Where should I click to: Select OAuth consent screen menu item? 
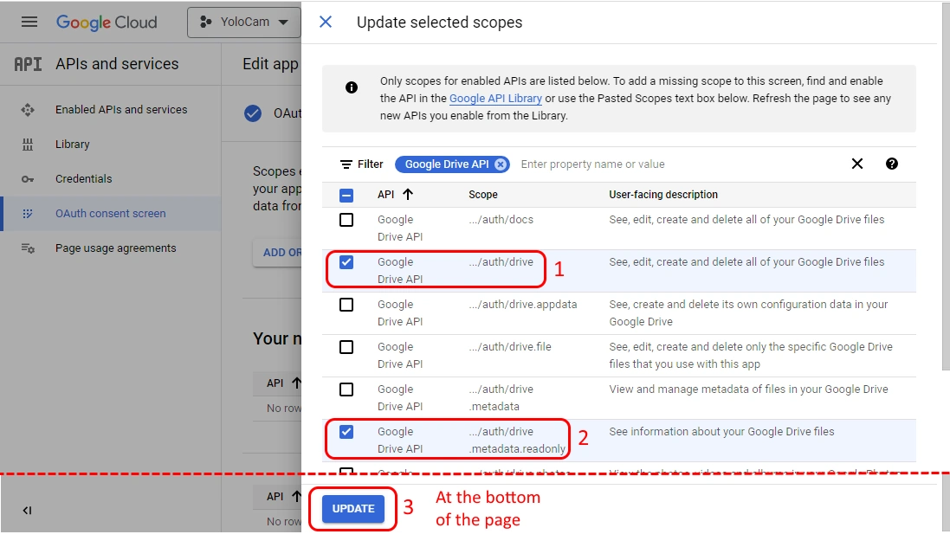[110, 213]
